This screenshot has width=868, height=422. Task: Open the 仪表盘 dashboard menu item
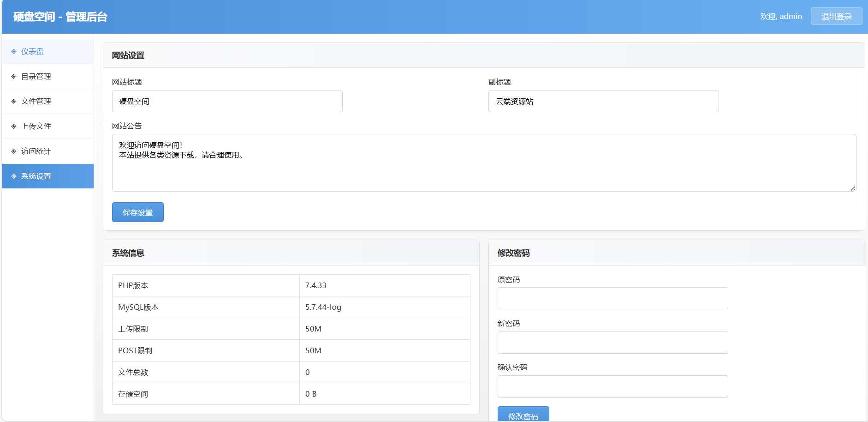pyautogui.click(x=32, y=52)
